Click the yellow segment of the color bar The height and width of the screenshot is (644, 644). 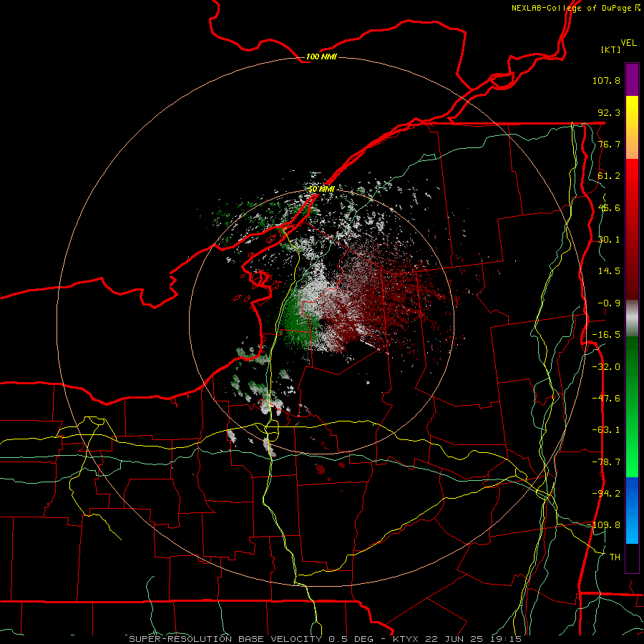coord(632,117)
